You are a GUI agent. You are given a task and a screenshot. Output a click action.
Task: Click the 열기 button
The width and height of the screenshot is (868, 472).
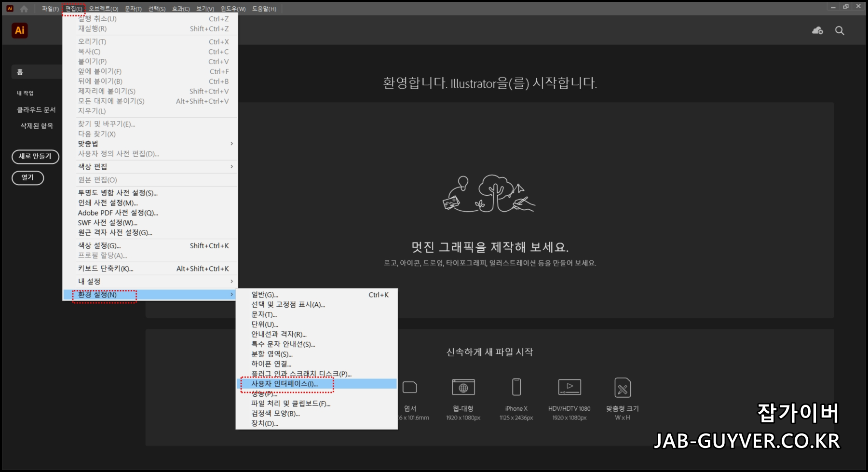point(28,177)
